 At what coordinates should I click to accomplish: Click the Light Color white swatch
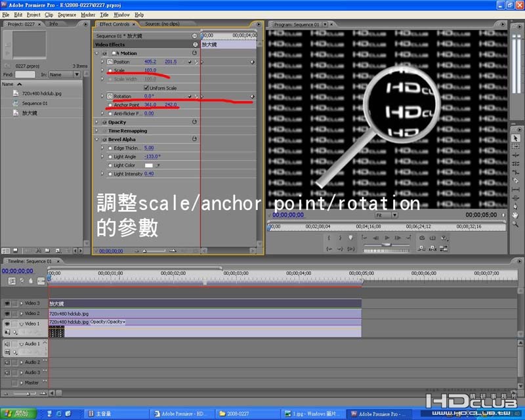coord(149,165)
